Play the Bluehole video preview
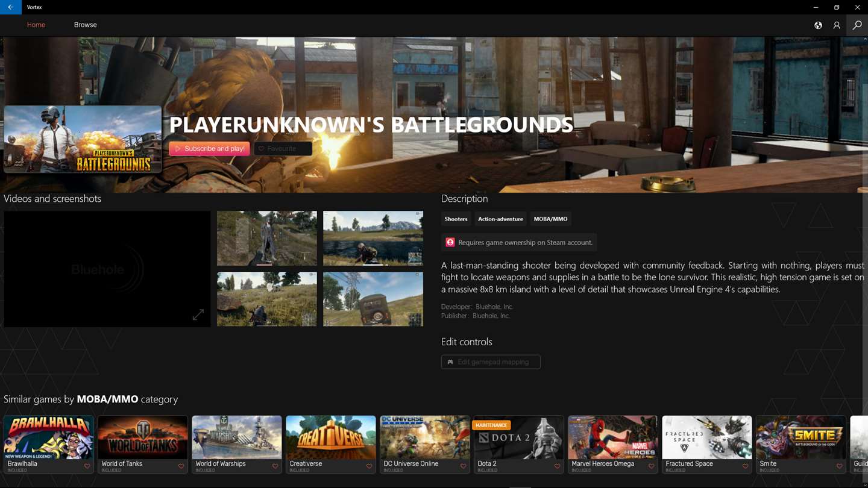 (x=107, y=269)
